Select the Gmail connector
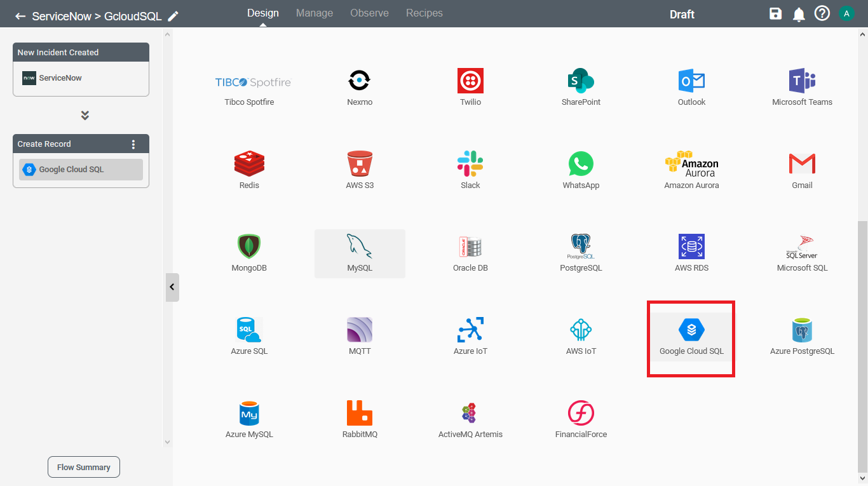The height and width of the screenshot is (486, 868). [x=802, y=171]
